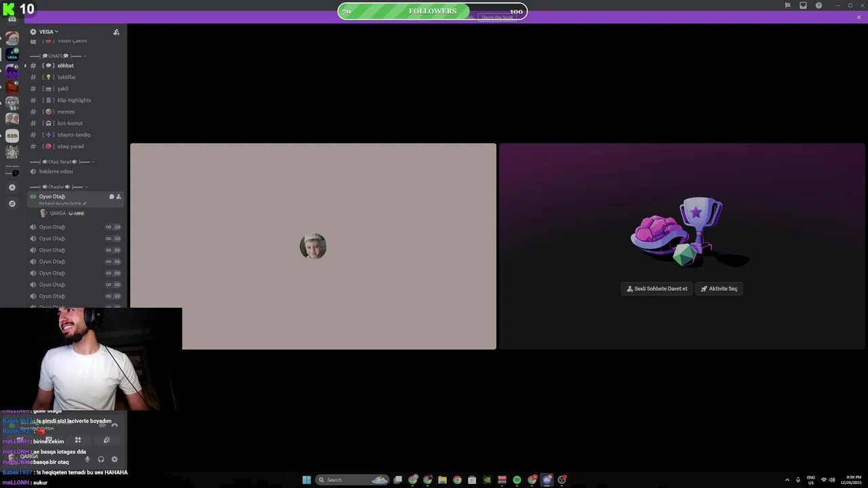Click the Aktivite Seç button
The height and width of the screenshot is (488, 868).
coord(719,289)
